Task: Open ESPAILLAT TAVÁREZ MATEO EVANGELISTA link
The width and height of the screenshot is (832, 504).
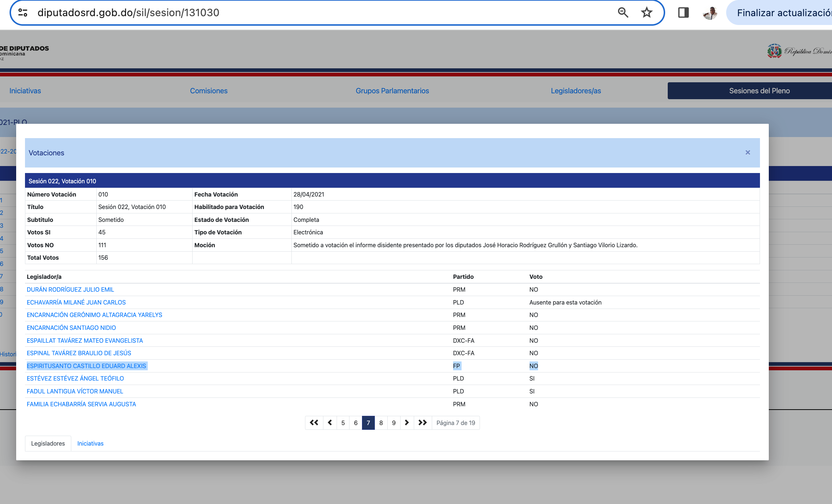Action: click(85, 341)
